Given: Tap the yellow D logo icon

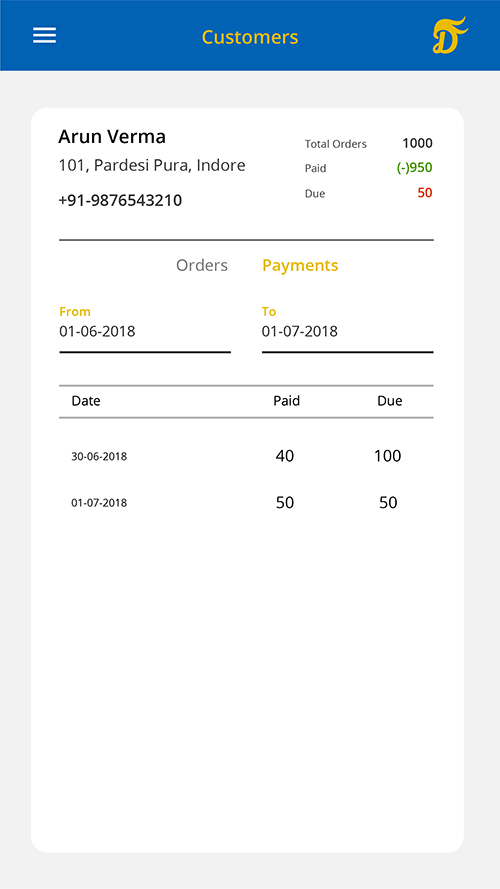Looking at the screenshot, I should click(450, 35).
